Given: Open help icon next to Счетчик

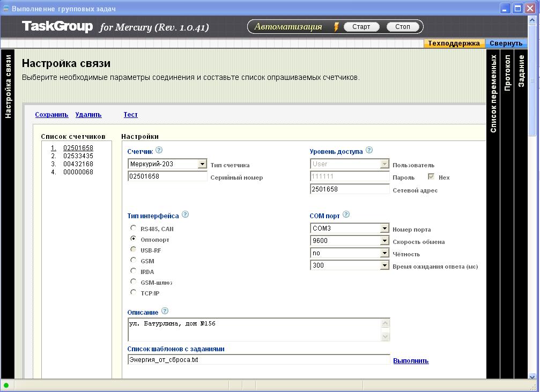Looking at the screenshot, I should tap(159, 150).
